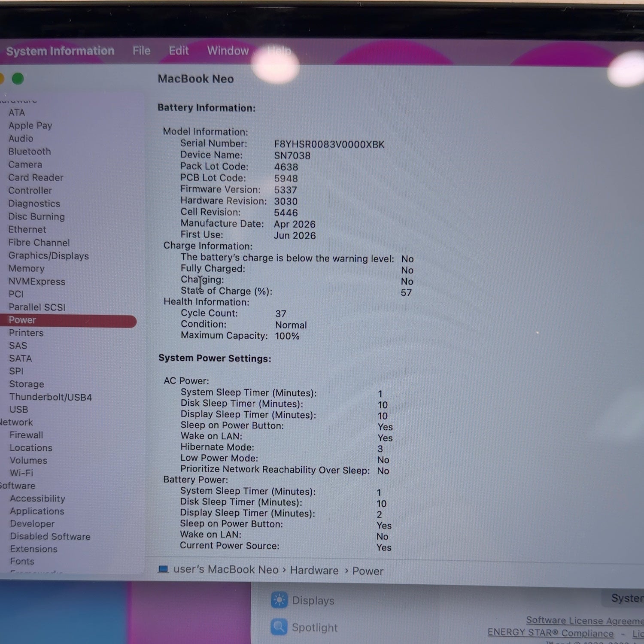This screenshot has width=644, height=644.
Task: Select Firewall in the sidebar
Action: (26, 435)
